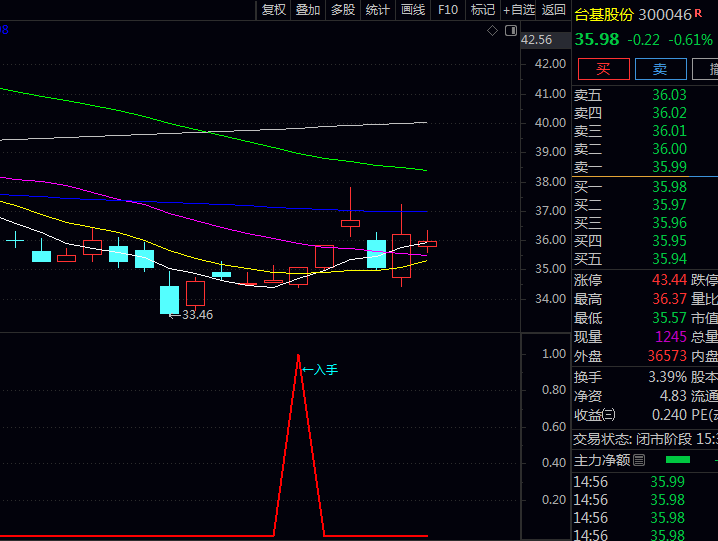
Task: Open the 叠加 overlay option
Action: [308, 10]
